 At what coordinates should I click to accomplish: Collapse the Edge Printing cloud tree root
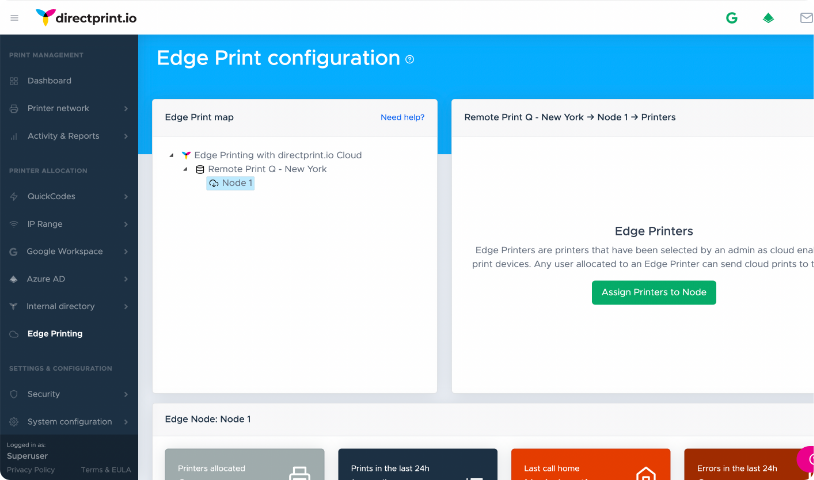point(172,155)
